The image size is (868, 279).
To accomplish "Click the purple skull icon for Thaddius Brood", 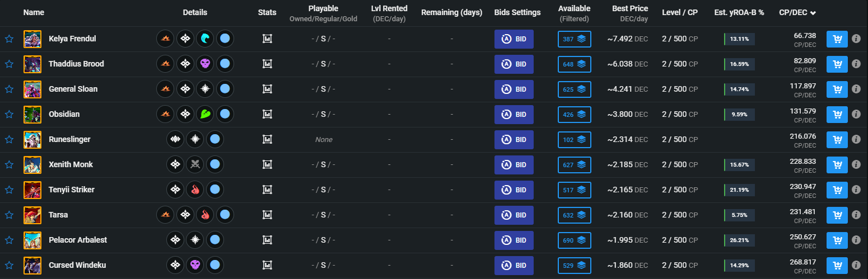I will pyautogui.click(x=205, y=64).
